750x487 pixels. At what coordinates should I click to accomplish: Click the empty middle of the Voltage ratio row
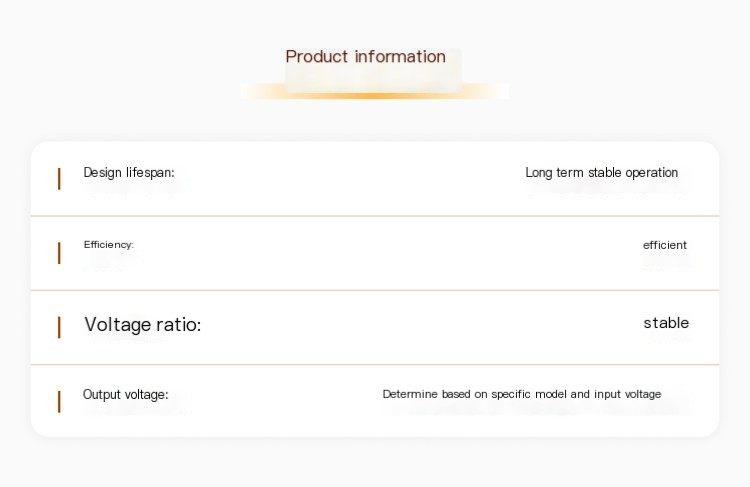[375, 327]
